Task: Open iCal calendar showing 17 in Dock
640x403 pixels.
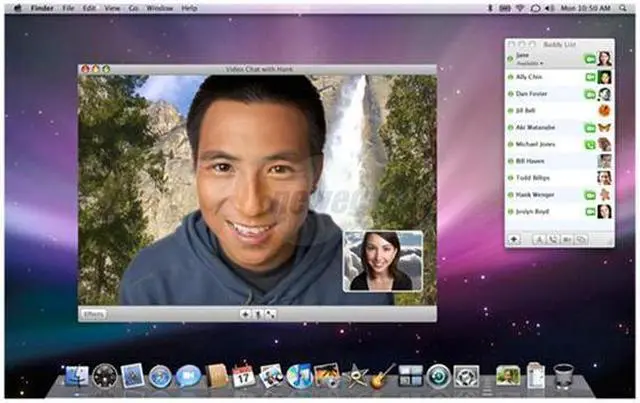Action: pyautogui.click(x=244, y=375)
